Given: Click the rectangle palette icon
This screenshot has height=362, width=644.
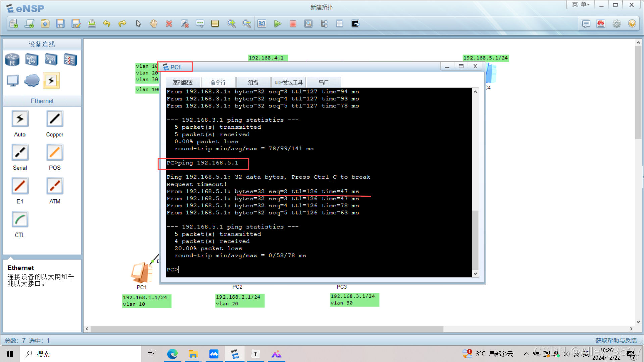Looking at the screenshot, I should point(215,23).
